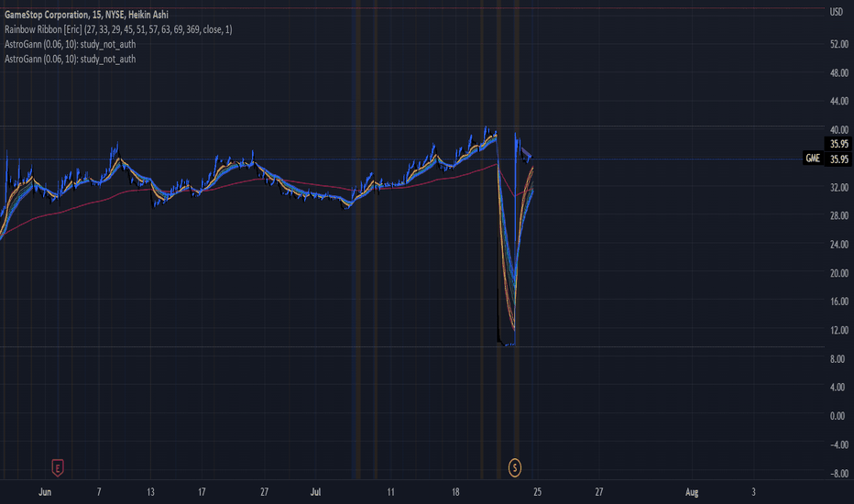
Task: Click the 32.00 price axis label
Action: click(838, 188)
